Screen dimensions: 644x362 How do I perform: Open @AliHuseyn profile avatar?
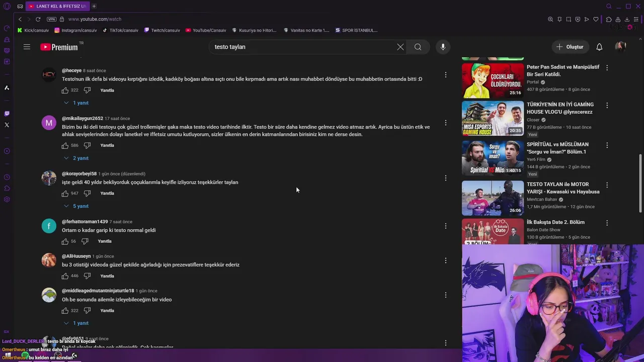click(49, 260)
